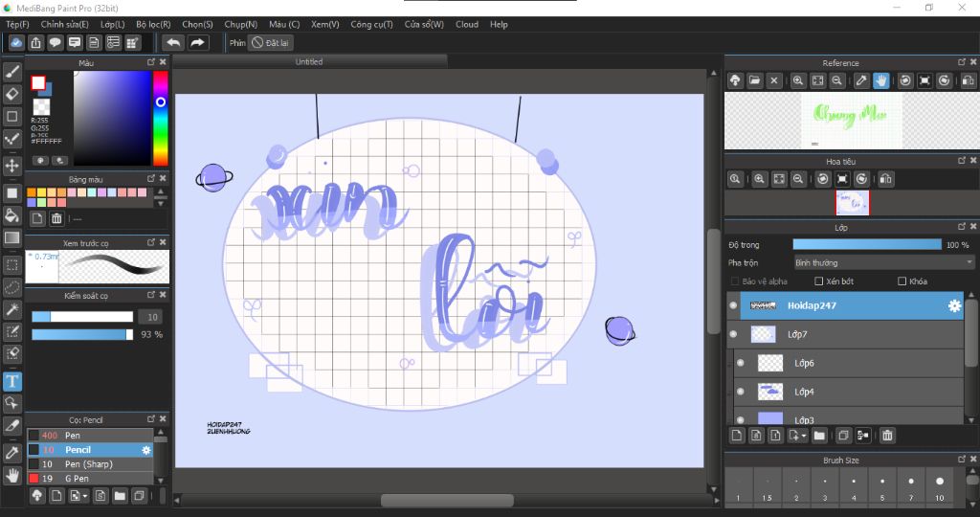980x517 pixels.
Task: Toggle the Xén bớt clipping checkbox
Action: [x=819, y=281]
